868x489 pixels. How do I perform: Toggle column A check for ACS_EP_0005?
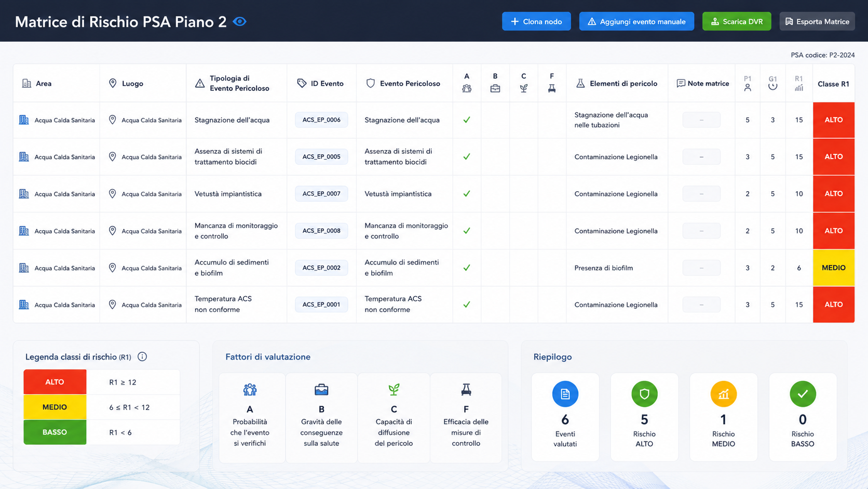click(x=467, y=156)
